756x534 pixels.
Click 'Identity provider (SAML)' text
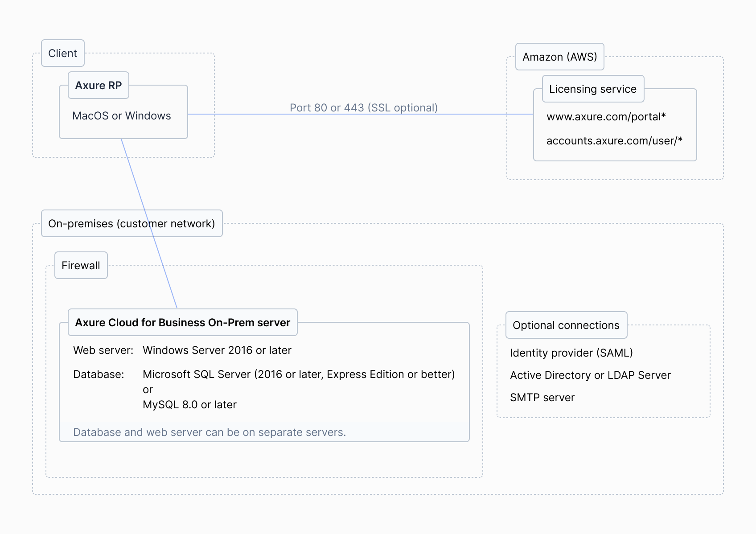571,353
